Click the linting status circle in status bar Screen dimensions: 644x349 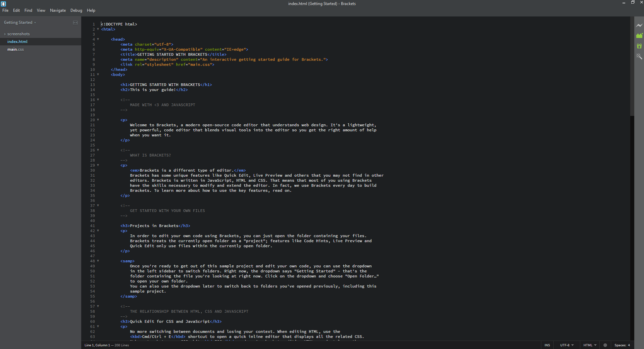click(605, 345)
